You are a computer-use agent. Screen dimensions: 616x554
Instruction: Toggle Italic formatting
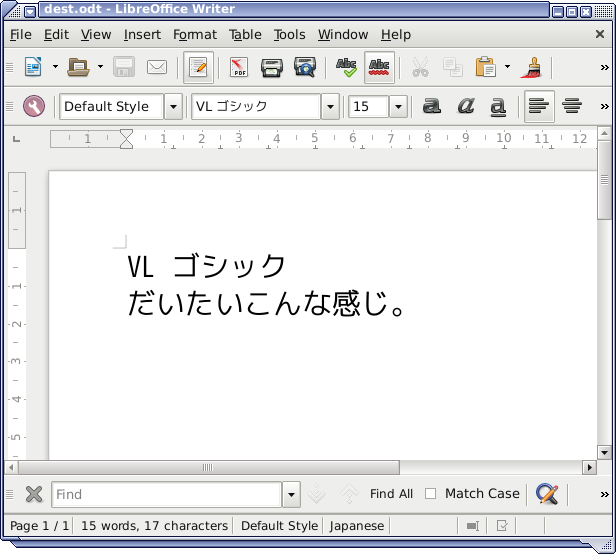[x=466, y=106]
